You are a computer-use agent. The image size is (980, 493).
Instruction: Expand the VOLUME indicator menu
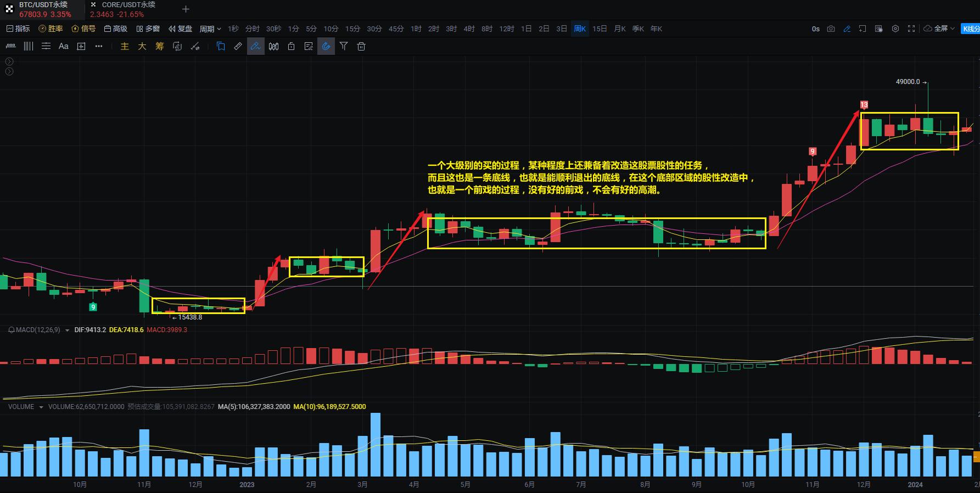(41, 407)
